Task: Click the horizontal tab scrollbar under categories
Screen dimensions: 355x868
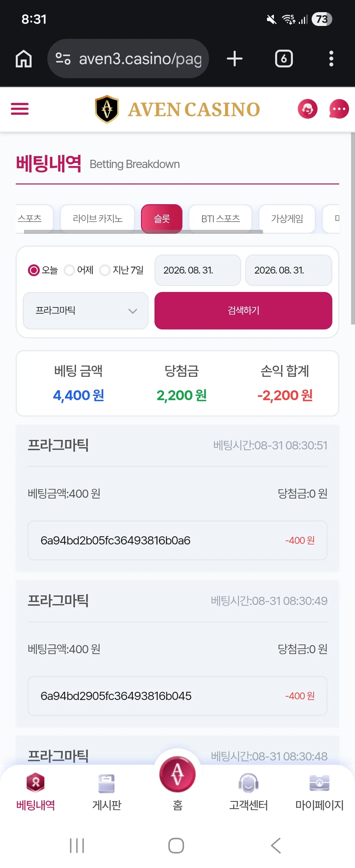Action: coord(143,232)
